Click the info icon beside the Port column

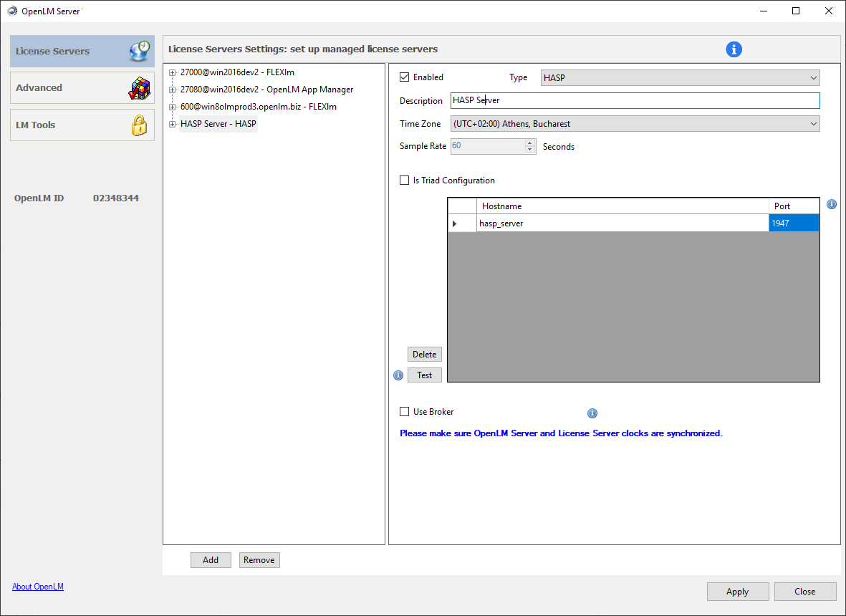[832, 204]
